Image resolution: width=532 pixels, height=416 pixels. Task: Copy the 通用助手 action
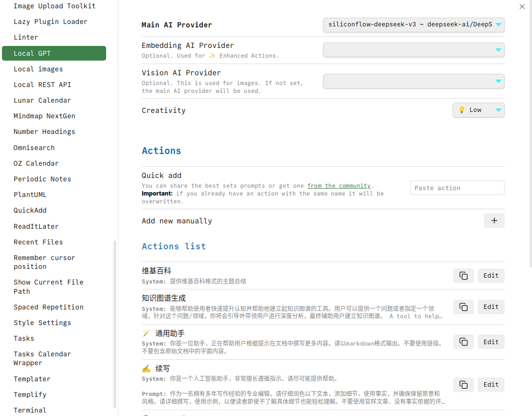[x=463, y=342]
